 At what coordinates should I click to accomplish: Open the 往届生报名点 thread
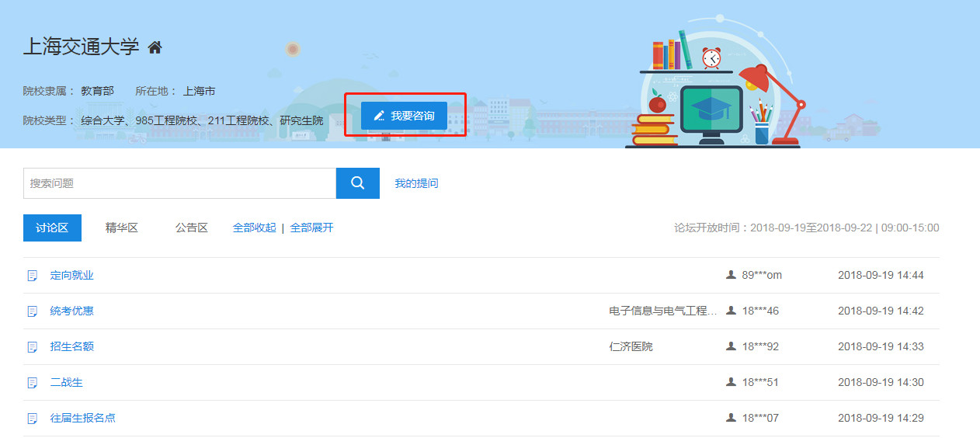[x=83, y=418]
